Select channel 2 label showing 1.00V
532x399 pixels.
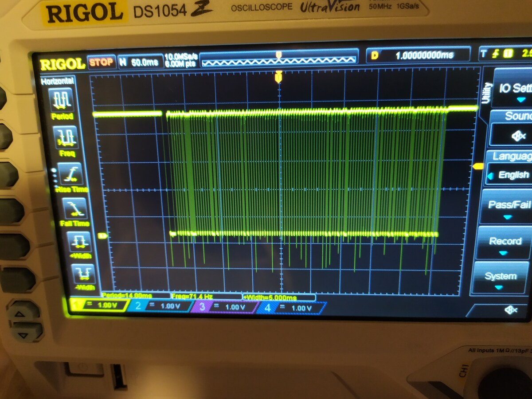161,306
